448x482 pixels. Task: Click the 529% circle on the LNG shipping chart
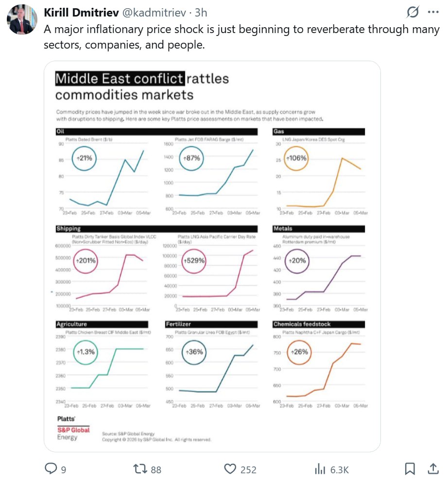pyautogui.click(x=194, y=260)
